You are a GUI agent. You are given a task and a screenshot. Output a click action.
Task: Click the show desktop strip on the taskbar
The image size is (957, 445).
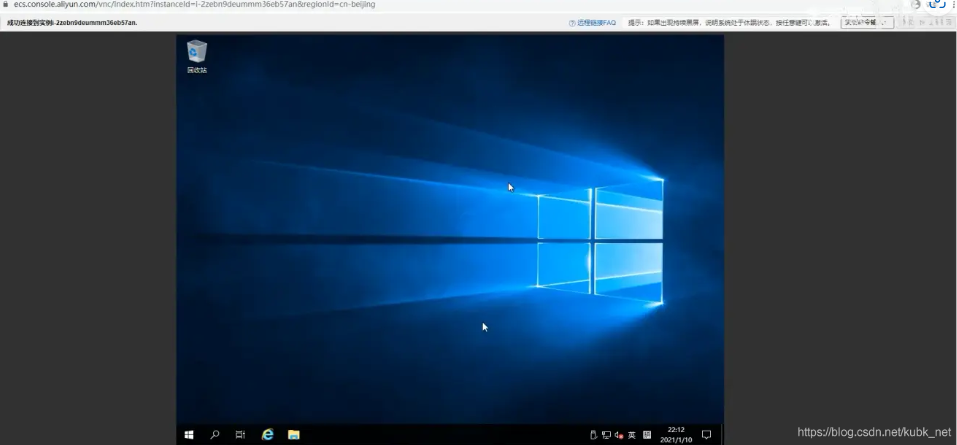pos(721,435)
